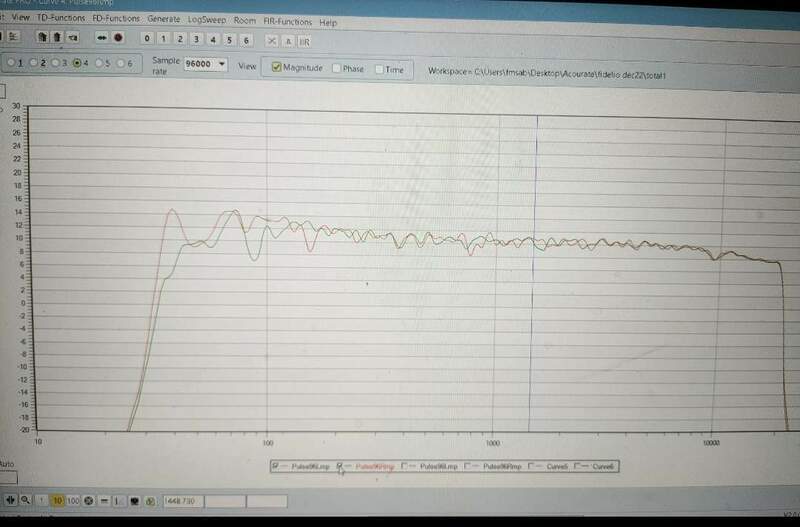This screenshot has height=527, width=800.
Task: Click the magnifier zoom icon at bottom
Action: pyautogui.click(x=25, y=500)
